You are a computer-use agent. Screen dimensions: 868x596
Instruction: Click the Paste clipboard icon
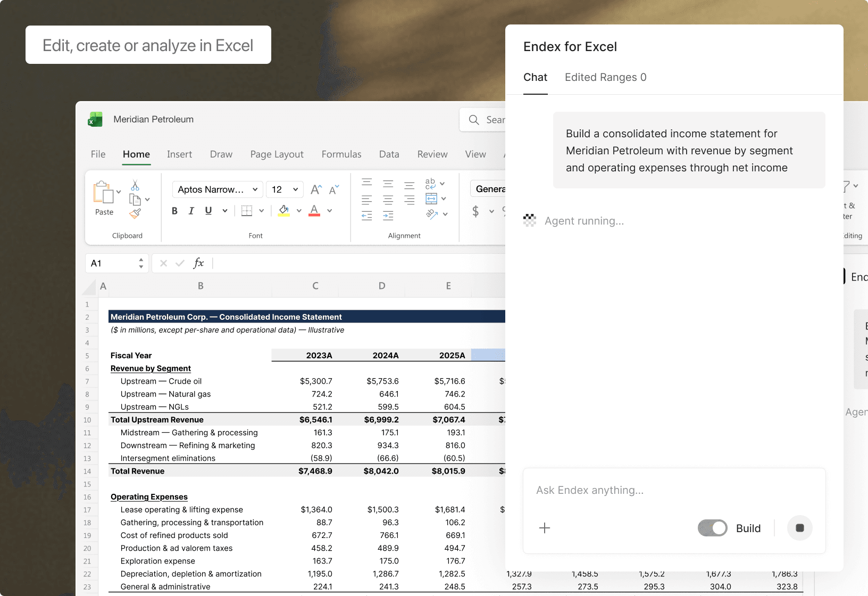click(104, 193)
